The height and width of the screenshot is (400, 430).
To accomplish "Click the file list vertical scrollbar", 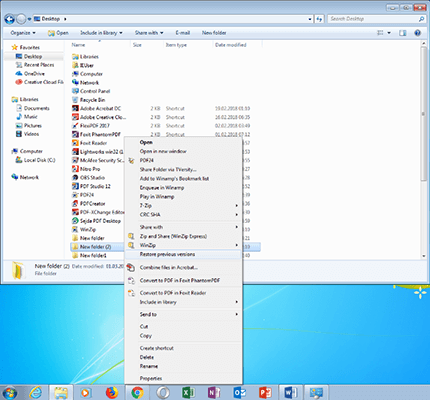I will pyautogui.click(x=424, y=113).
